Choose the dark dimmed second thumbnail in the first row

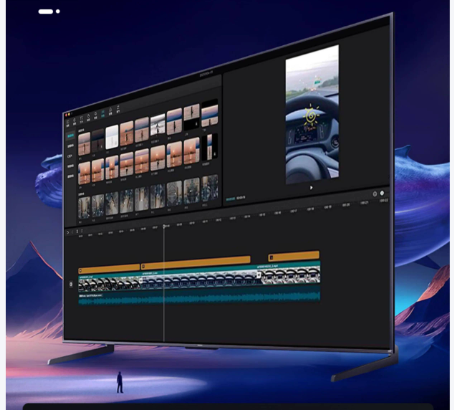[x=98, y=140]
